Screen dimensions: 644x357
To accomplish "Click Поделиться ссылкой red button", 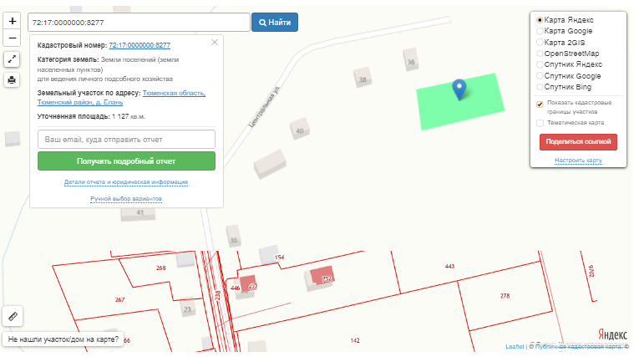I will click(578, 142).
